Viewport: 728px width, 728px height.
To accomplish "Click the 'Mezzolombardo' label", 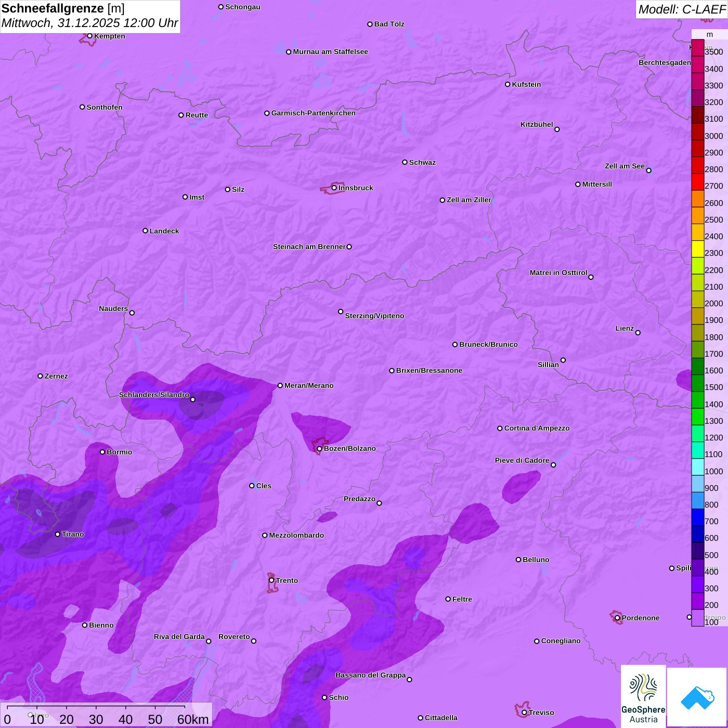I will tap(296, 535).
